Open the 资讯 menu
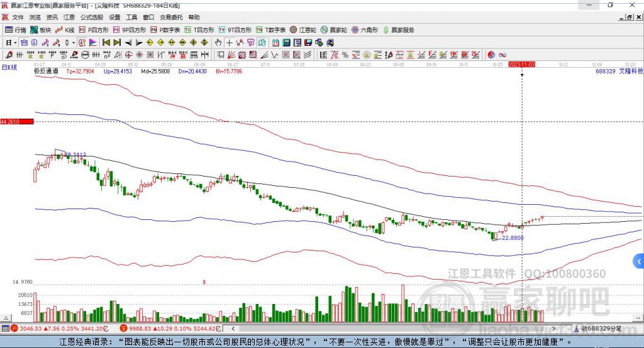The width and height of the screenshot is (644, 348). pos(52,17)
